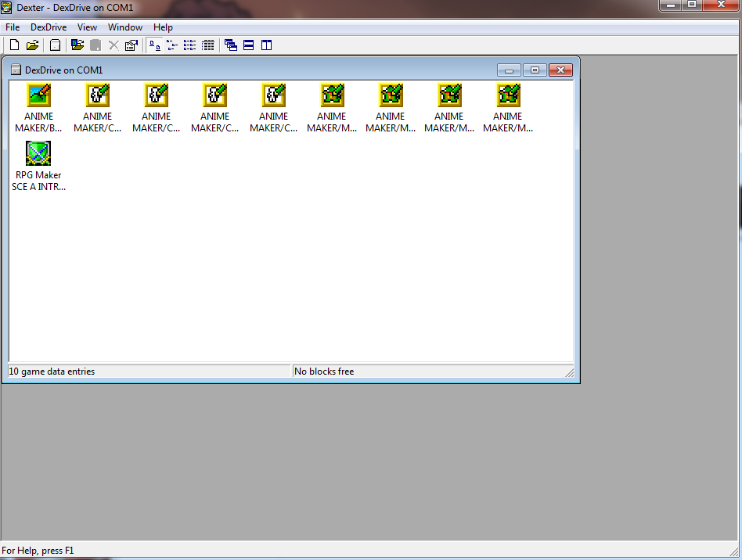The height and width of the screenshot is (560, 742).
Task: Select the ANIME MAKER/B... save entry
Action: click(x=38, y=108)
